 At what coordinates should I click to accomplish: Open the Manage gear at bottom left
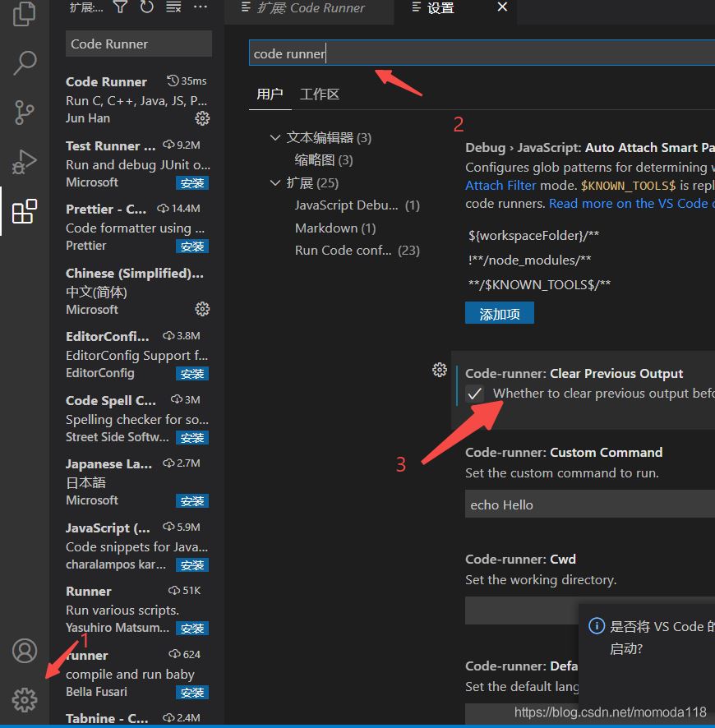coord(25,699)
